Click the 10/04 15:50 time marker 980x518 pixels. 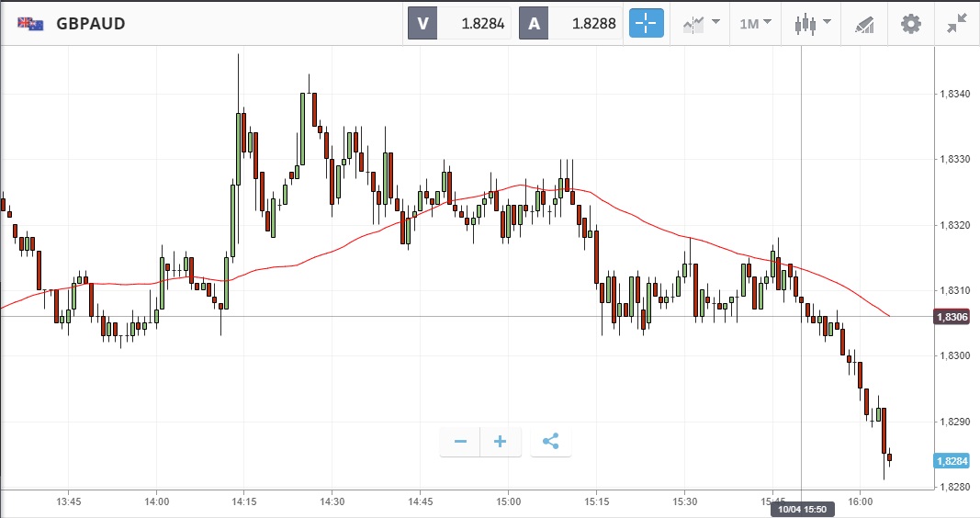802,509
